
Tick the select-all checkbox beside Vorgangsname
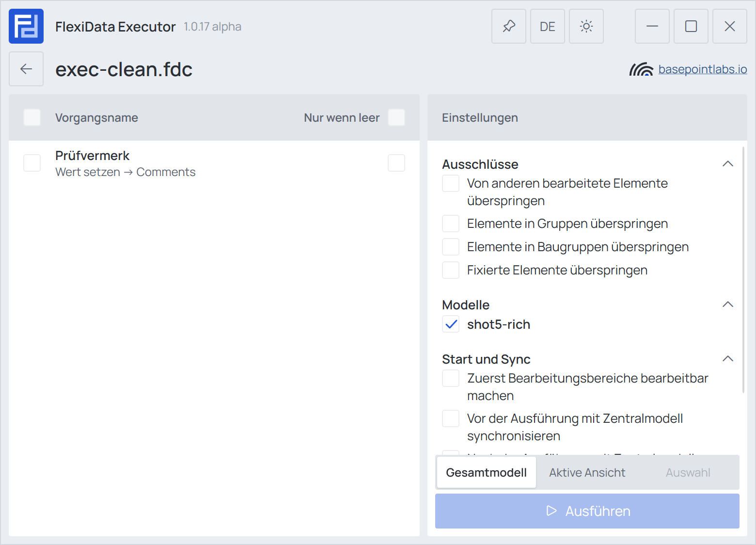coord(32,117)
